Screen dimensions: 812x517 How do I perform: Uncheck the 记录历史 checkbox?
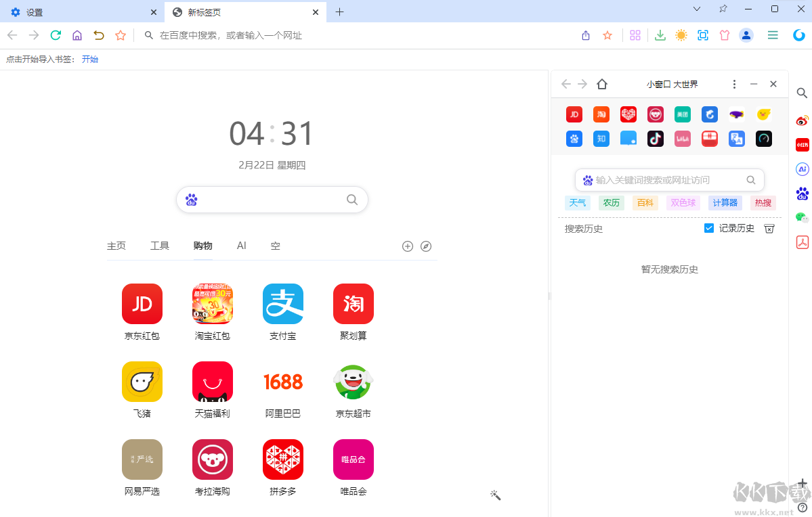click(x=708, y=228)
